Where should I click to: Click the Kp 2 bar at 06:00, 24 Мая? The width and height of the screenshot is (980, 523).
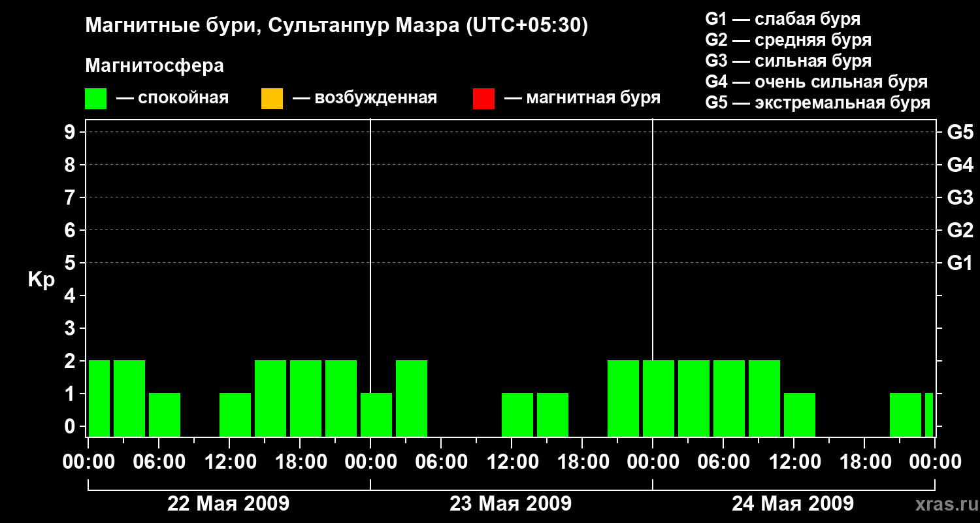click(x=729, y=398)
